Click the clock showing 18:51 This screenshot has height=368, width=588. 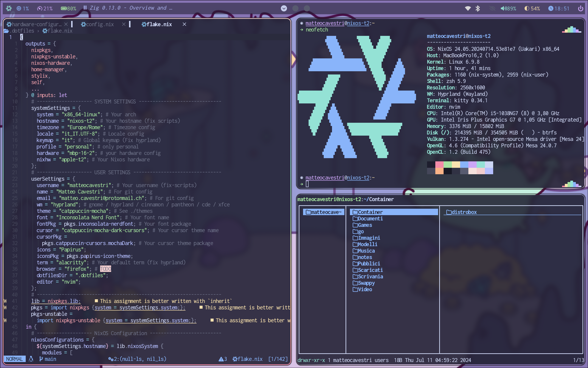[x=559, y=9]
